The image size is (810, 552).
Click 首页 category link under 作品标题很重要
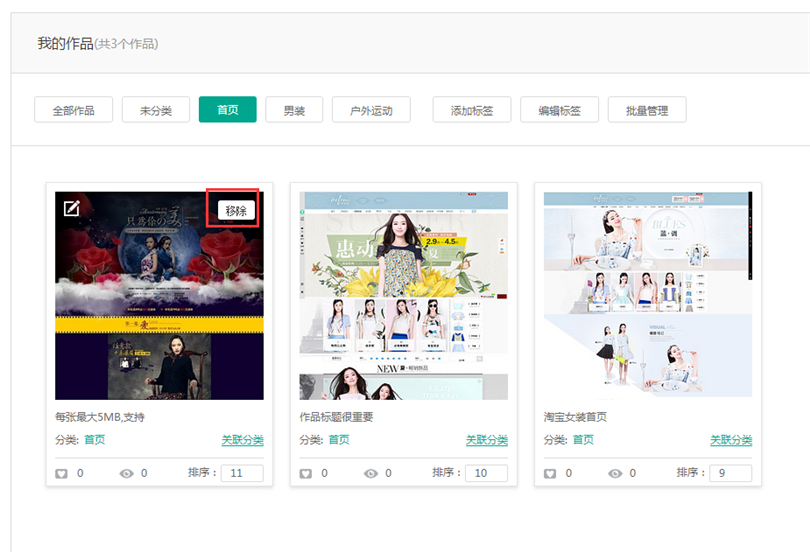click(339, 440)
